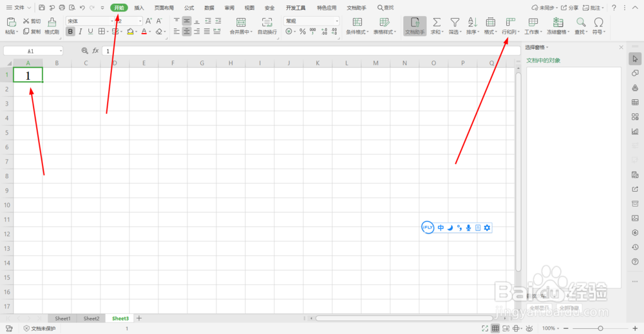This screenshot has height=334, width=644.
Task: Switch to normal grid view in status bar
Action: [x=496, y=328]
